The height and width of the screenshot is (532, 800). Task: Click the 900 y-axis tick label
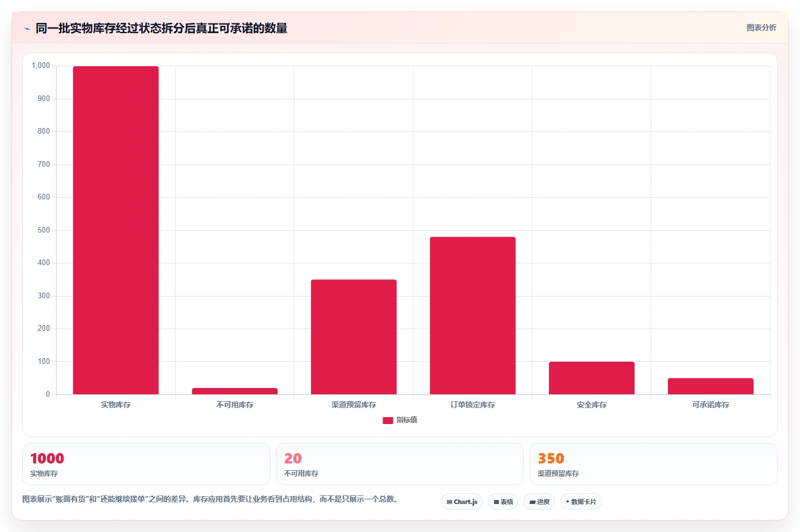point(43,99)
